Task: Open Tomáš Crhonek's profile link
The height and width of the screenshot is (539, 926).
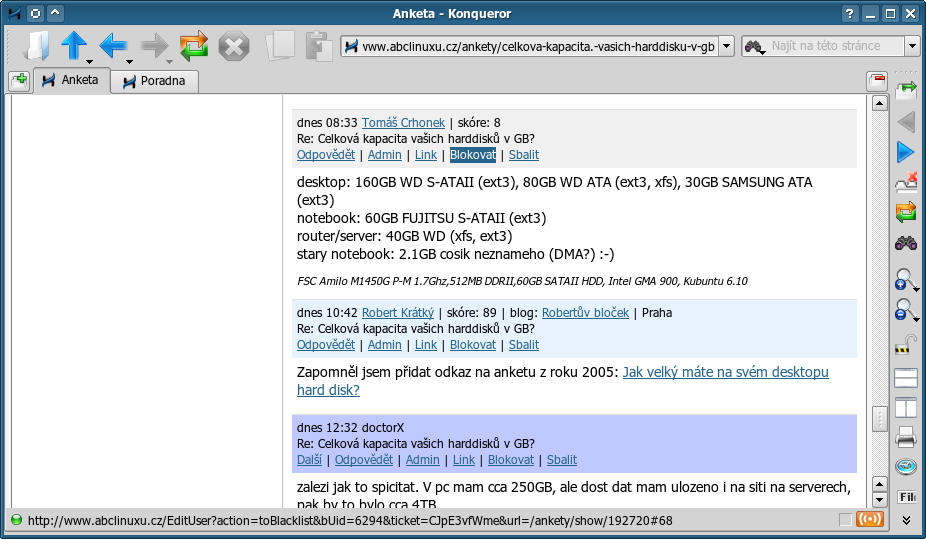Action: 403,123
